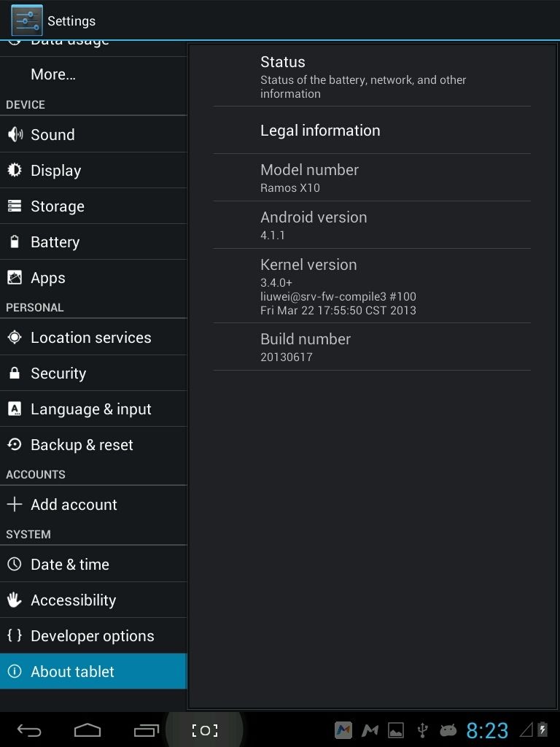The width and height of the screenshot is (560, 747).
Task: Open Developer options
Action: (93, 635)
